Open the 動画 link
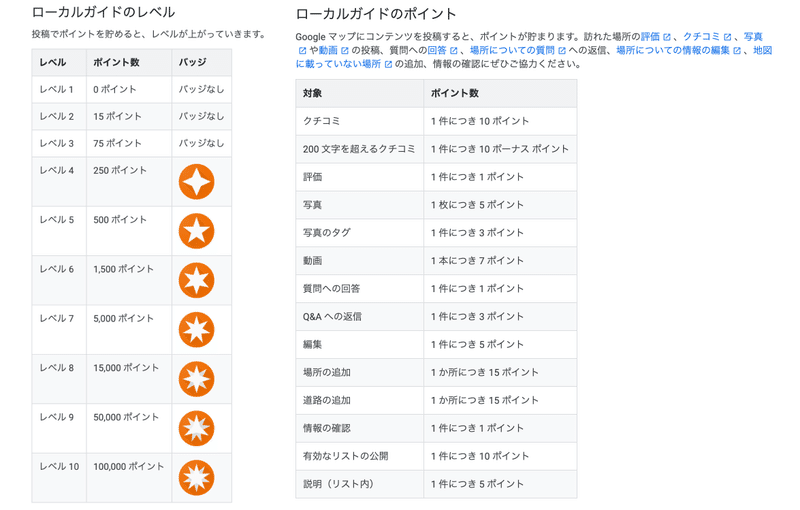Screen dimensions: 800x510 (329, 50)
